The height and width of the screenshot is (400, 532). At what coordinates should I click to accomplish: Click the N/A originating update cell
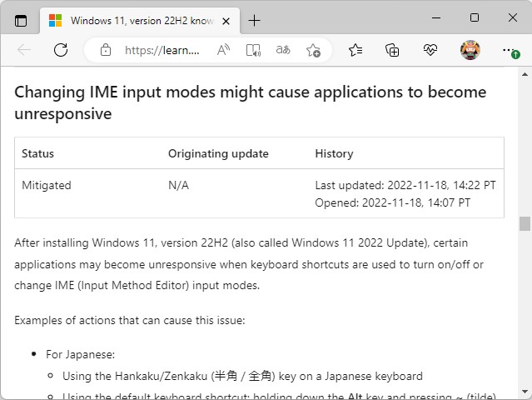(x=178, y=185)
